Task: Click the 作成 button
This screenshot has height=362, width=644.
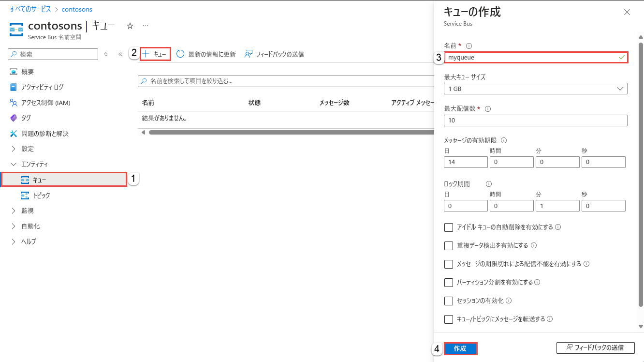Action: 460,348
